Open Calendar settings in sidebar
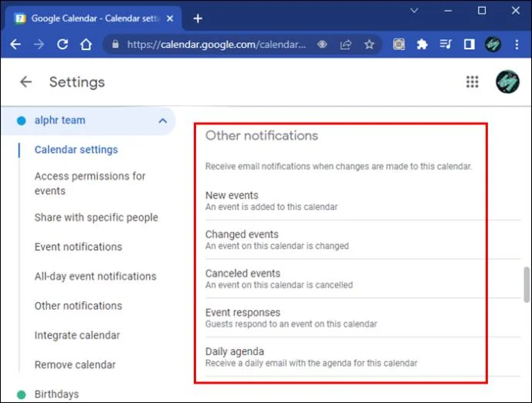The image size is (532, 403). 76,150
